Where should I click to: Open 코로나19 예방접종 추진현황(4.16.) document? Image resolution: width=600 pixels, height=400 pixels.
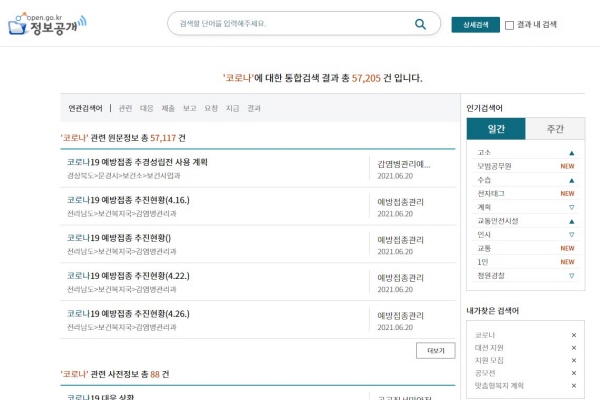(x=128, y=200)
